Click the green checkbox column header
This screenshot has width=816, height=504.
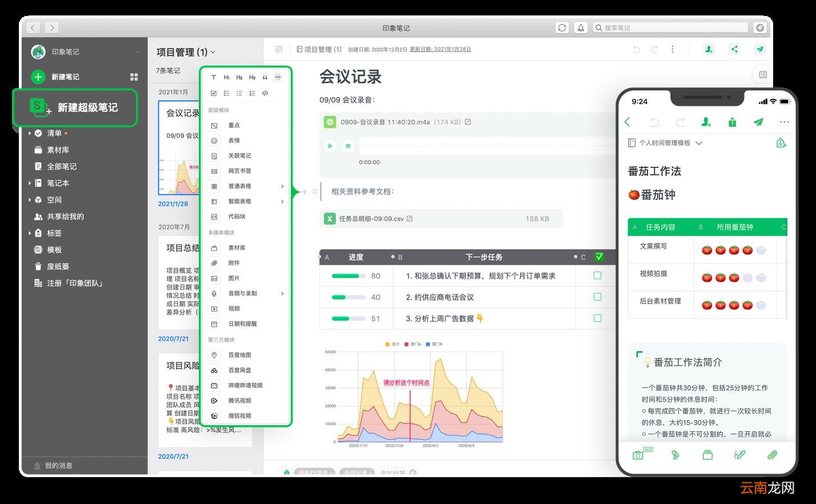pos(599,257)
